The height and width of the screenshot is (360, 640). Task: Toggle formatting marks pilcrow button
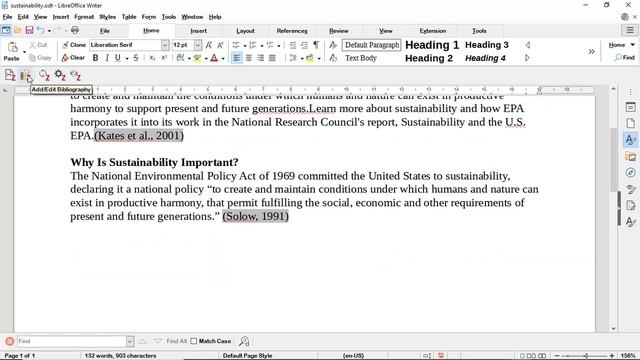point(316,45)
